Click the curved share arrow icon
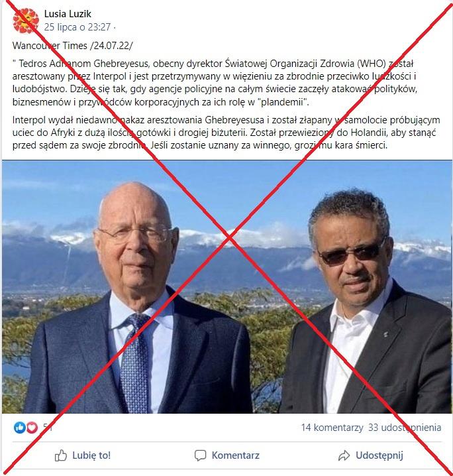This screenshot has width=453, height=476. click(x=344, y=455)
